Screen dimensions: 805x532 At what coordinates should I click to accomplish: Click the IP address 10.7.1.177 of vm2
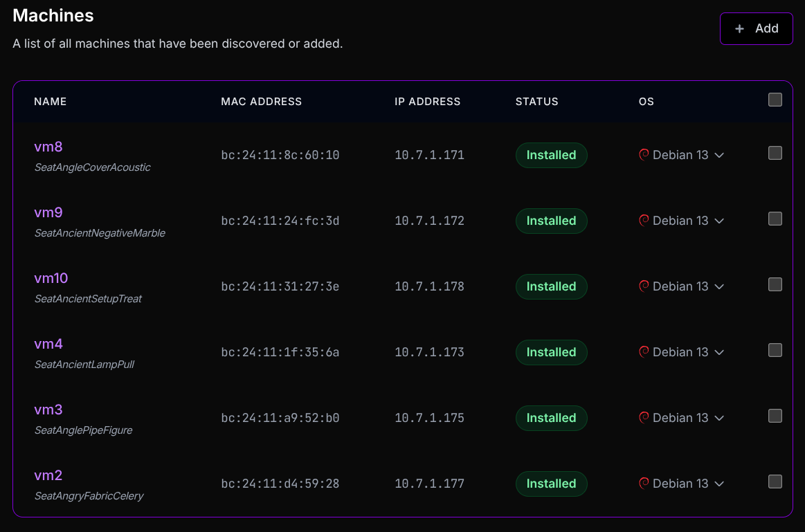pos(429,484)
